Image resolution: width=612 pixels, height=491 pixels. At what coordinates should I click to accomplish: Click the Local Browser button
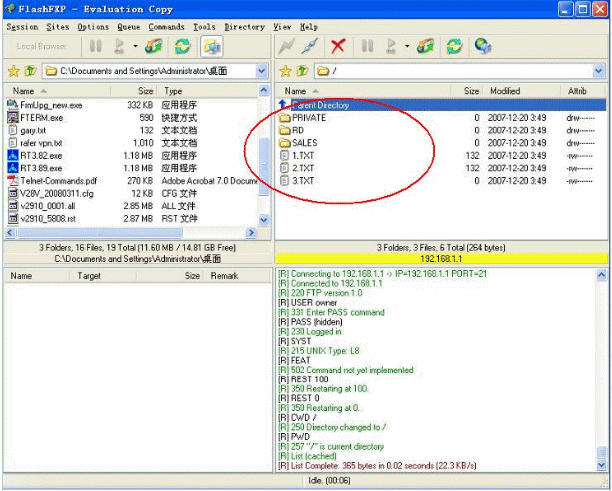click(41, 46)
